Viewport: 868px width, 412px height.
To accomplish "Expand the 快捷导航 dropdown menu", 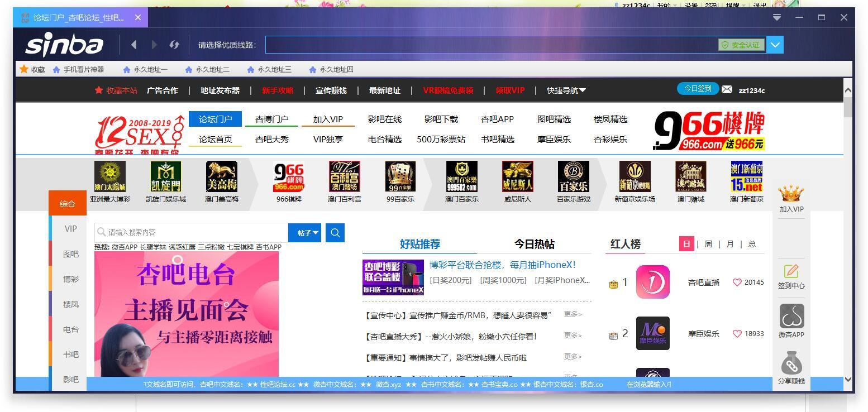I will tap(566, 90).
